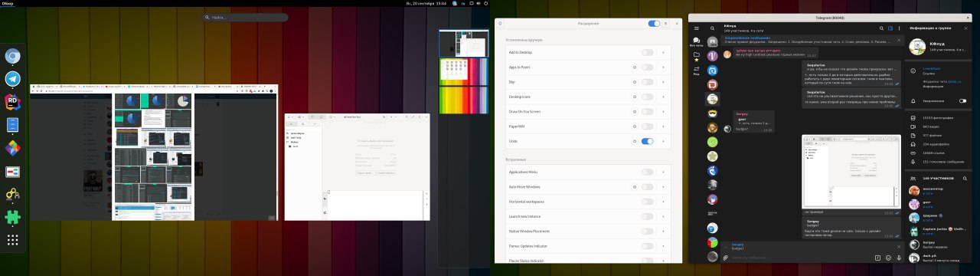Open Telegram hamburger menu

click(697, 28)
